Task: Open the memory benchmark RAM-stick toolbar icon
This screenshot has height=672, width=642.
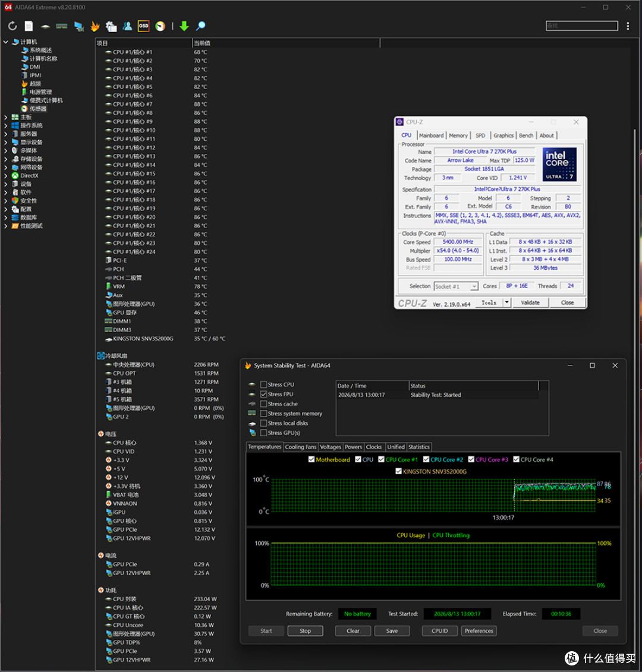Action: pyautogui.click(x=62, y=26)
